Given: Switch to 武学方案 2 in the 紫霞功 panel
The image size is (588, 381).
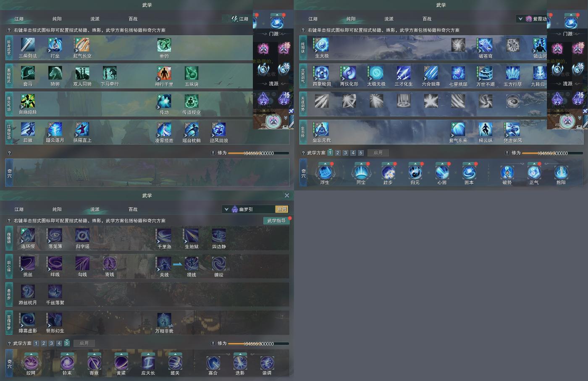Looking at the screenshot, I should tap(338, 153).
